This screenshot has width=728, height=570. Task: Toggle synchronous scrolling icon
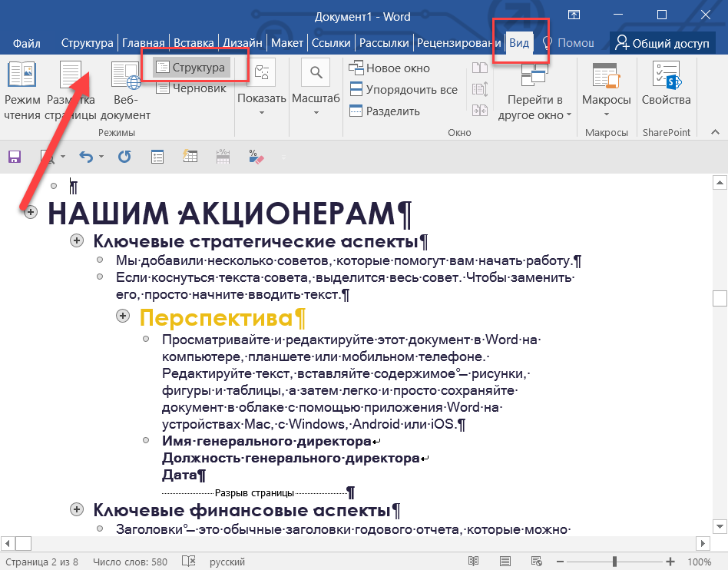coord(480,89)
